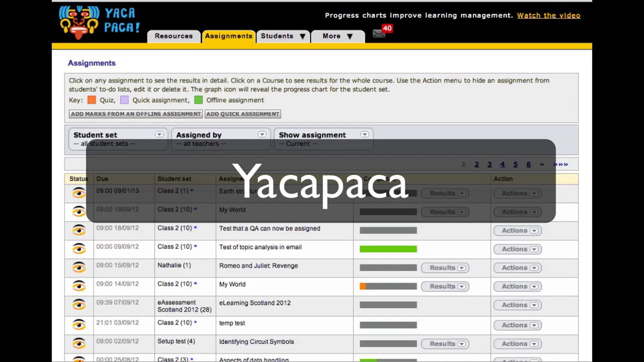Go to page 5 of assignments
The height and width of the screenshot is (362, 644).
pos(515,164)
